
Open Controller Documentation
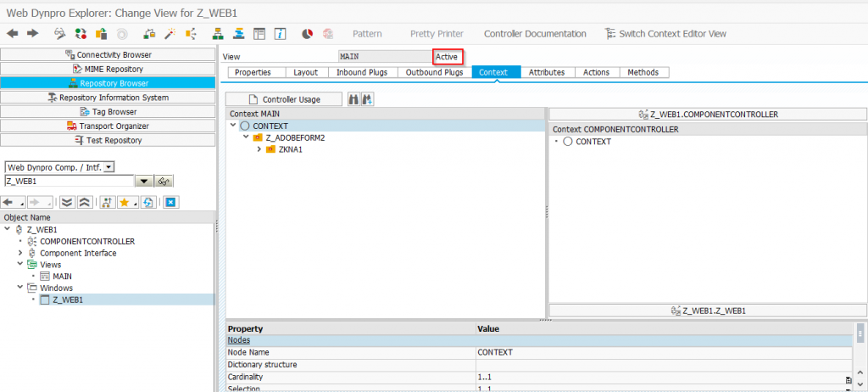tap(535, 34)
